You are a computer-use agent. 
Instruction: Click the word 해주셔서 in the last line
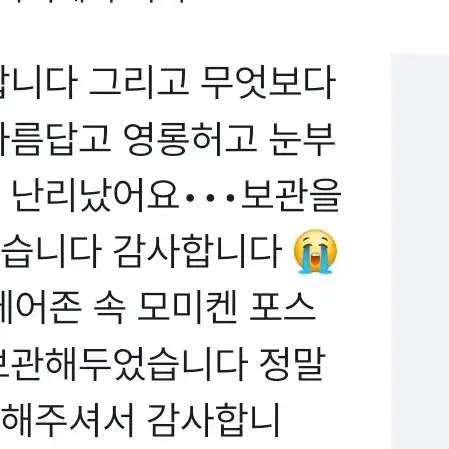[x=68, y=420]
